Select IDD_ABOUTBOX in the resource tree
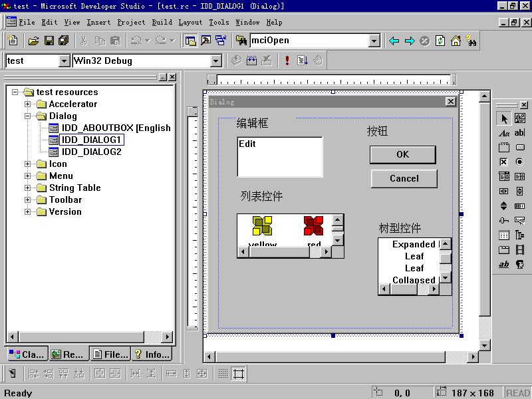Image resolution: width=532 pixels, height=399 pixels. 116,128
